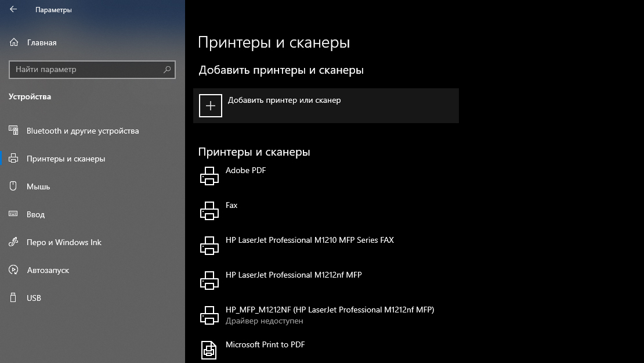Click the Adobe PDF printer icon

209,176
